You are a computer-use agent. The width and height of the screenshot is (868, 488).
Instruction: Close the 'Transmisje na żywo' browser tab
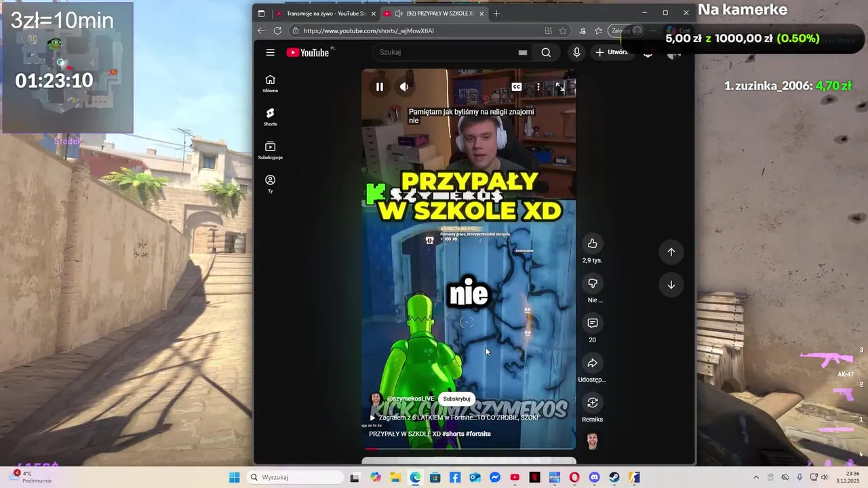[x=373, y=14]
